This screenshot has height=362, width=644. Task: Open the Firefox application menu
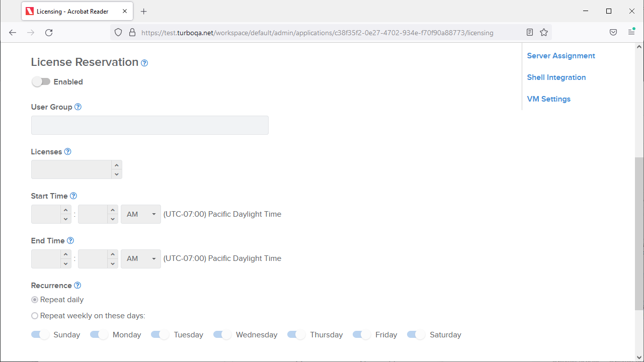(x=631, y=32)
